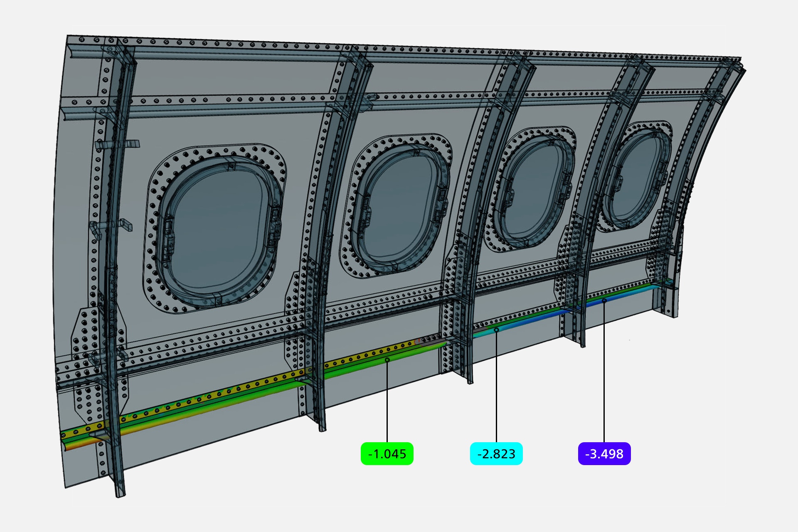Click the green -1.045 deviation label

click(387, 453)
